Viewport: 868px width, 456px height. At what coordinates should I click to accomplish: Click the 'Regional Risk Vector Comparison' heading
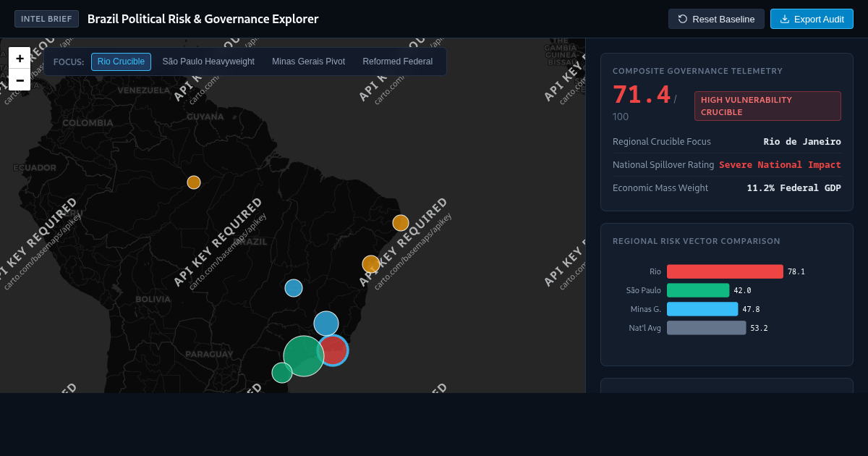tap(697, 241)
